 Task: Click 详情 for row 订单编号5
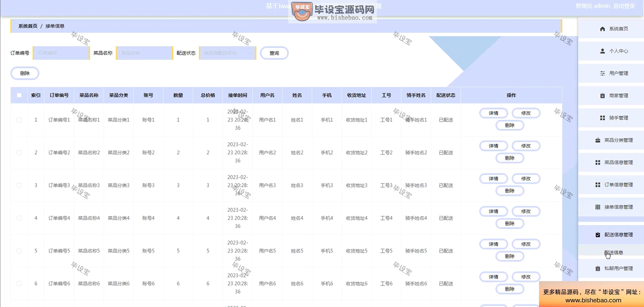click(x=493, y=244)
